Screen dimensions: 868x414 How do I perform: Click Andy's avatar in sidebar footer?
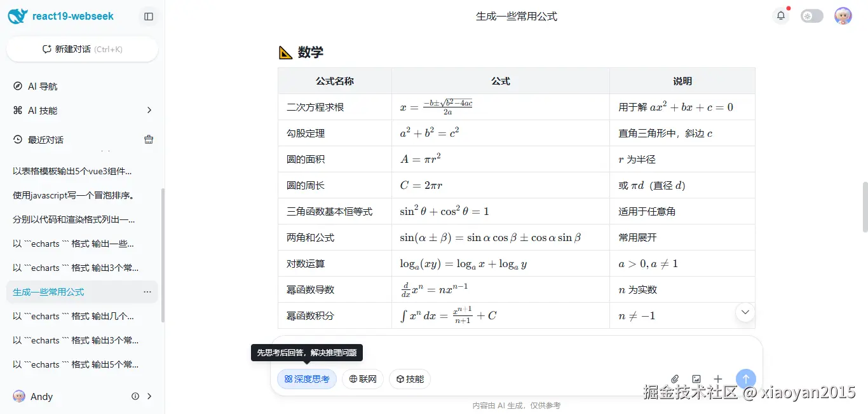19,396
